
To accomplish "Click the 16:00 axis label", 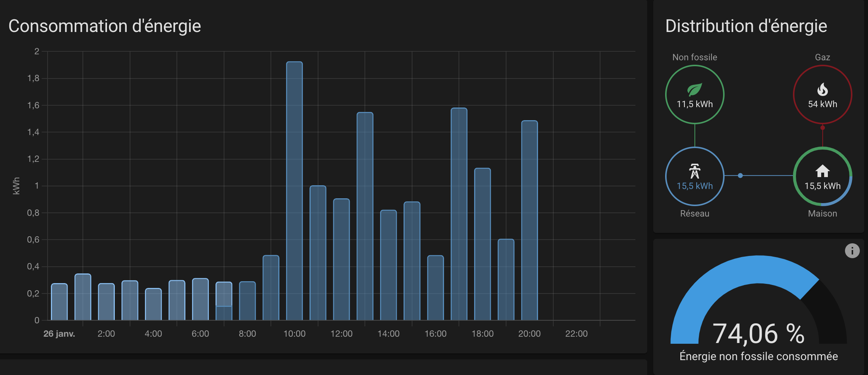I will click(x=435, y=334).
